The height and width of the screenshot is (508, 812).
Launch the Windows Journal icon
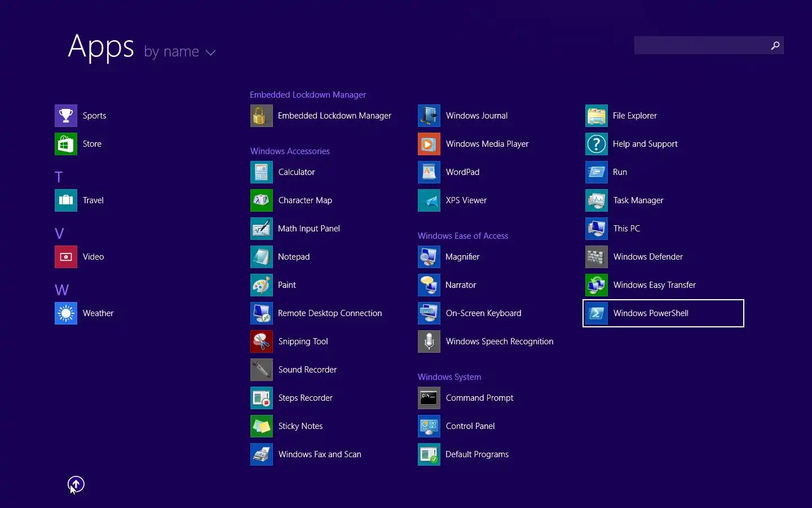(429, 116)
